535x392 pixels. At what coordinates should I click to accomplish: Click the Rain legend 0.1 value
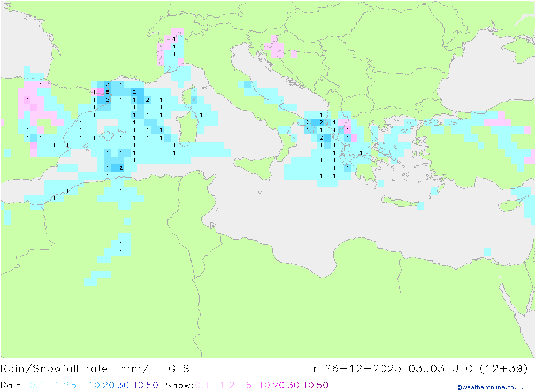tap(36, 385)
